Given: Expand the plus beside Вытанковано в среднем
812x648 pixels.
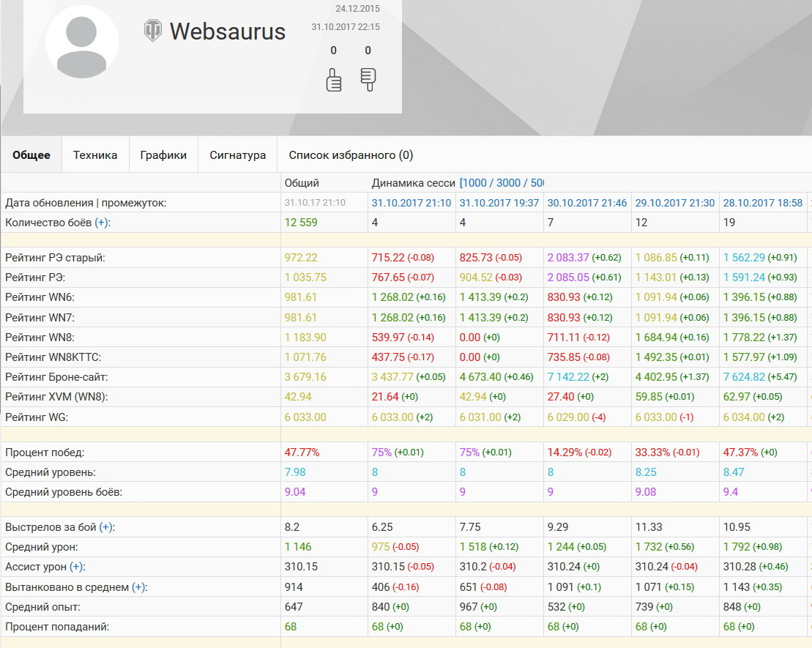Looking at the screenshot, I should (x=138, y=586).
